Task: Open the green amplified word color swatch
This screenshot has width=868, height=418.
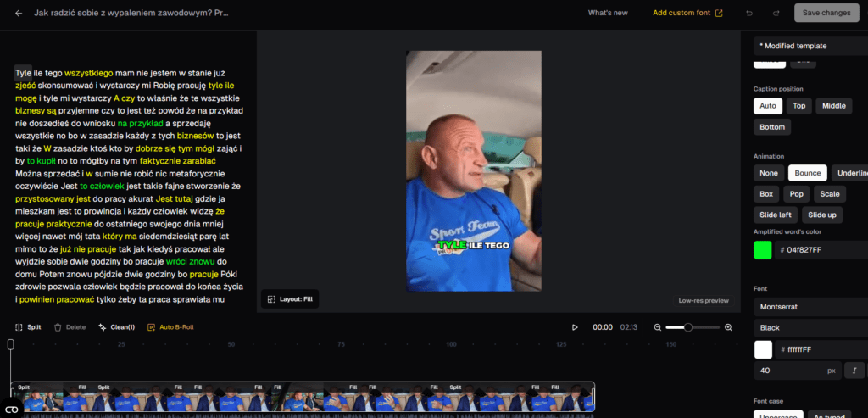Action: pos(763,250)
